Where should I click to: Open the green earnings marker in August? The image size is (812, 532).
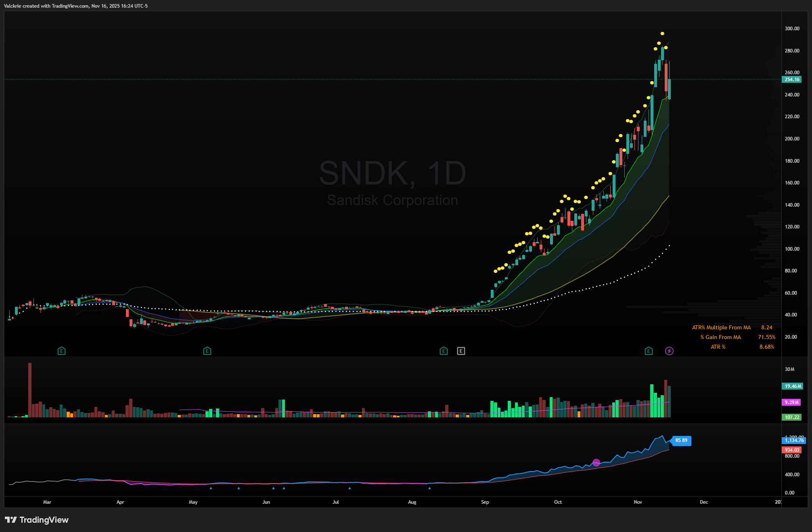[x=444, y=351]
